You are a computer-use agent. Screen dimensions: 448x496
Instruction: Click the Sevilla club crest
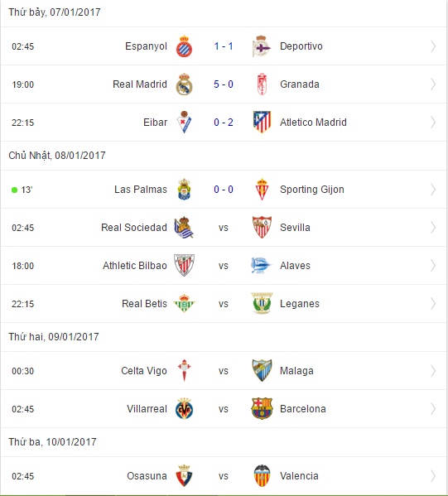pos(262,228)
